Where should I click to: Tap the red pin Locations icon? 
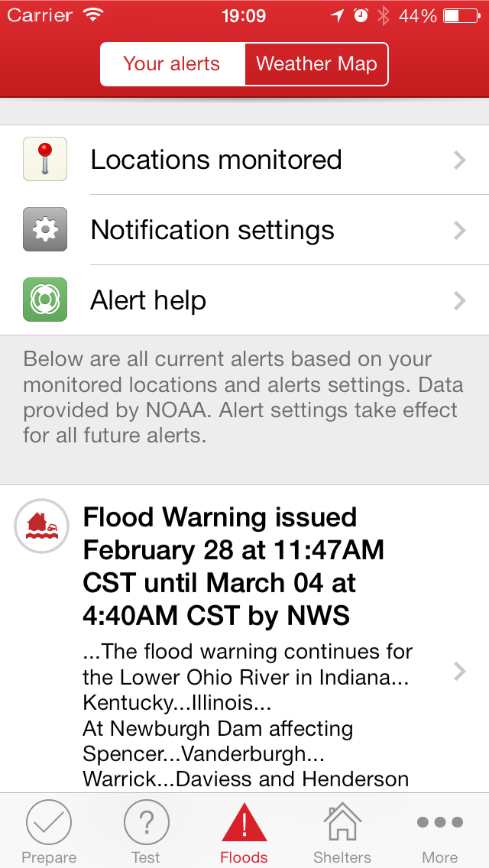[x=45, y=159]
